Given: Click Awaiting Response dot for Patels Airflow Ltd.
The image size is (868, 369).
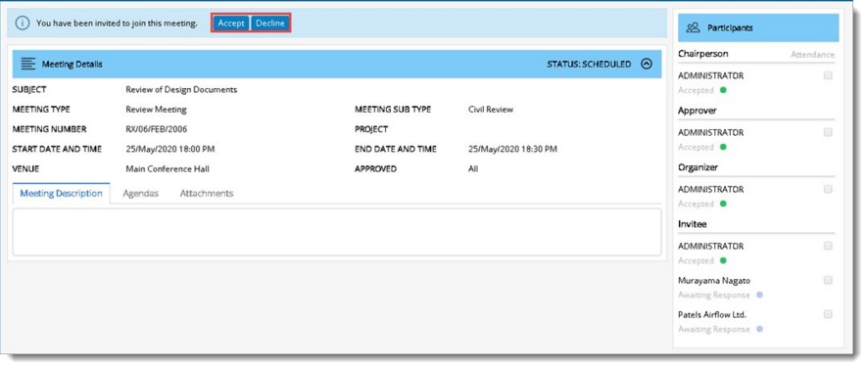Looking at the screenshot, I should coord(759,329).
